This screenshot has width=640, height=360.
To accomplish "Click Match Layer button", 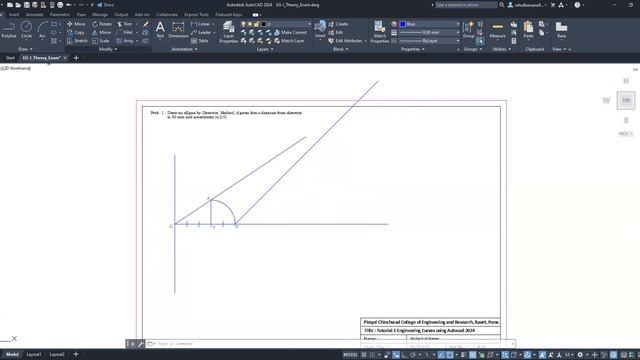I will point(289,41).
